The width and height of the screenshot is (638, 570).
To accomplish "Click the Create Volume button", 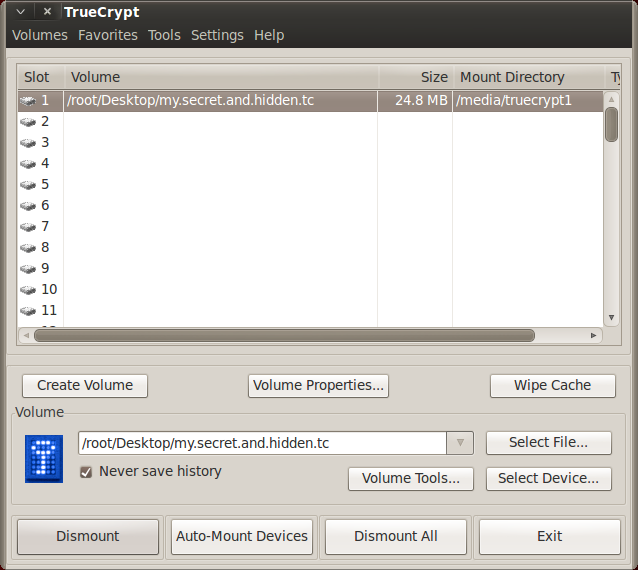I will tap(85, 386).
